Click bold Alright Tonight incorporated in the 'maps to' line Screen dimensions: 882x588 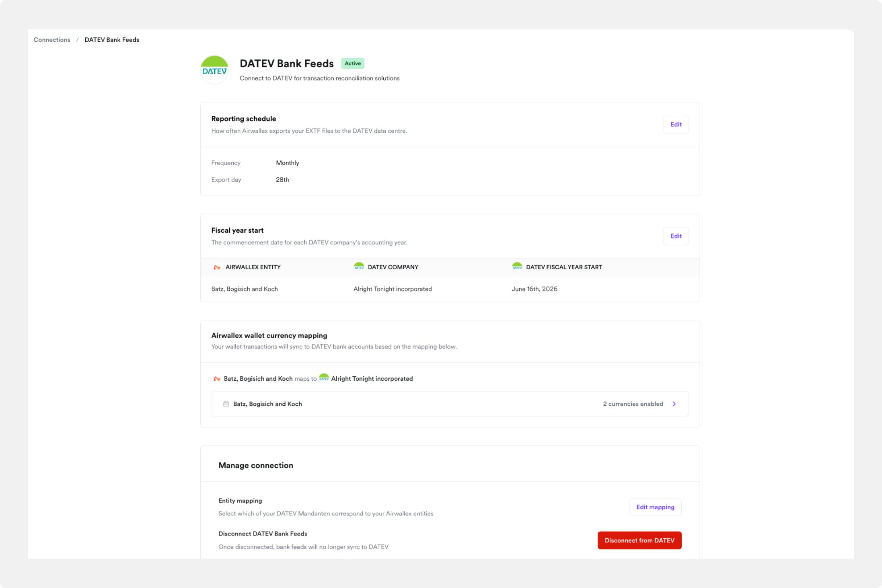pyautogui.click(x=372, y=379)
